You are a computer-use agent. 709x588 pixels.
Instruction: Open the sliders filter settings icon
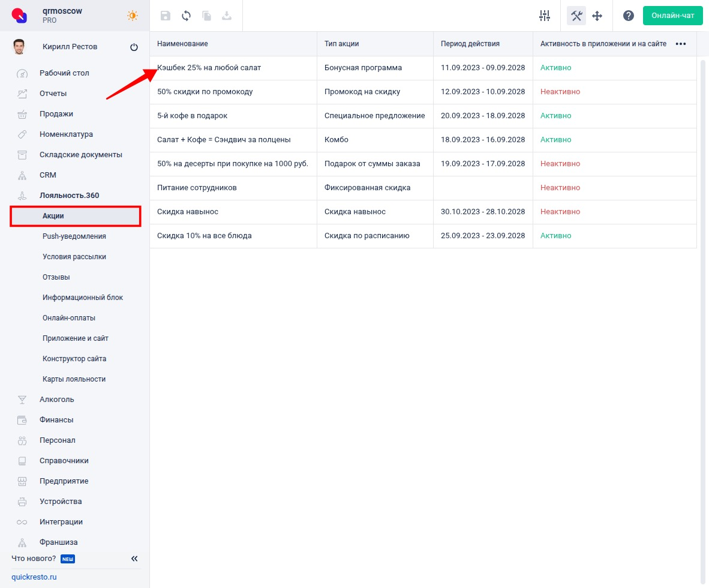tap(545, 16)
